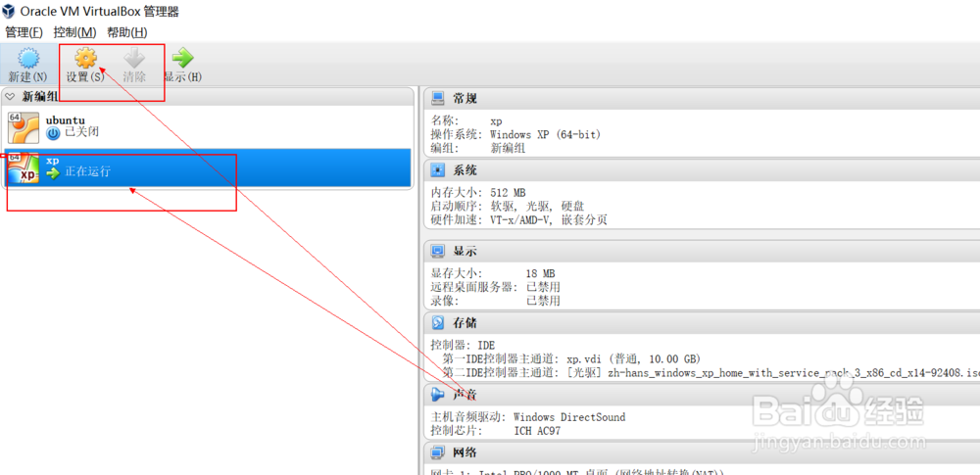Click the 已关闭 status text under ubuntu
980x475 pixels.
pyautogui.click(x=82, y=132)
